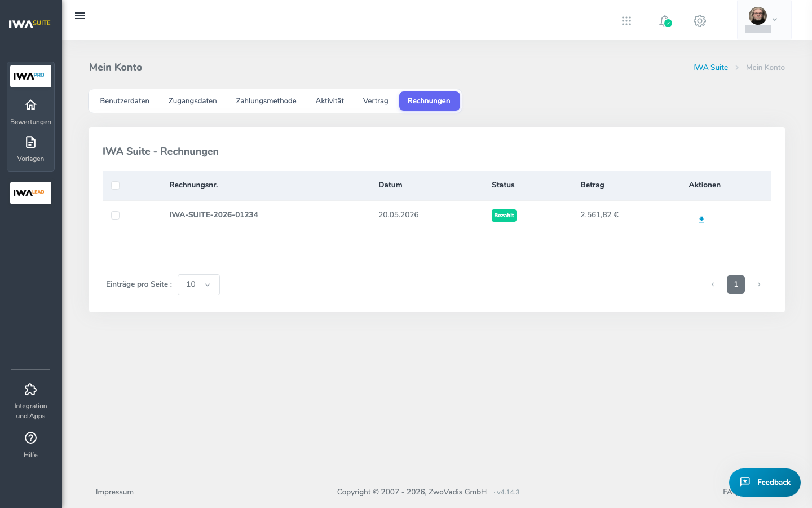Image resolution: width=812 pixels, height=508 pixels.
Task: Open the Impressum link
Action: [x=114, y=492]
